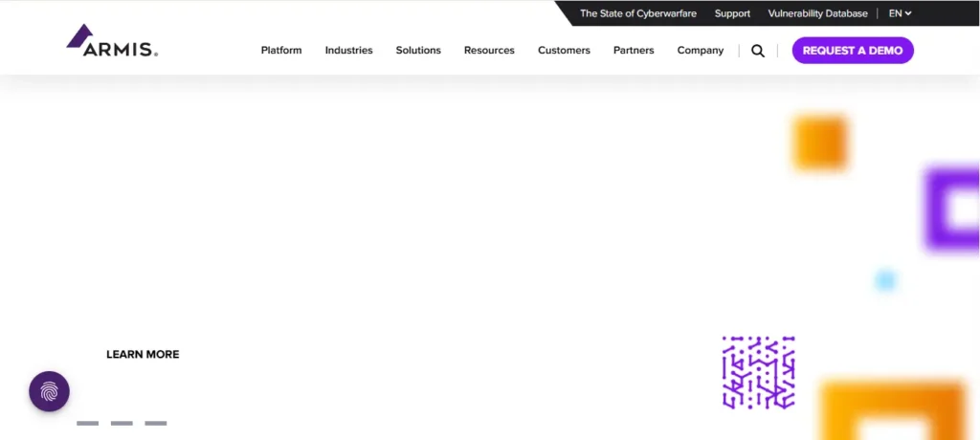Click the purple maze pattern graphic
Image resolution: width=980 pixels, height=440 pixels.
(758, 372)
